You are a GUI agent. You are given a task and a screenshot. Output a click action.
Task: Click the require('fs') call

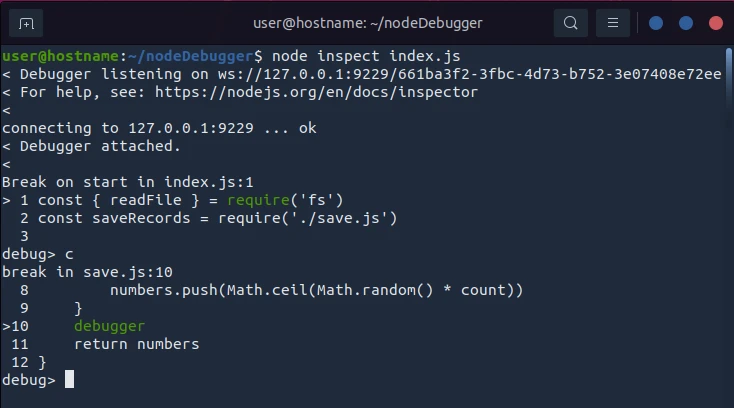coord(296,200)
